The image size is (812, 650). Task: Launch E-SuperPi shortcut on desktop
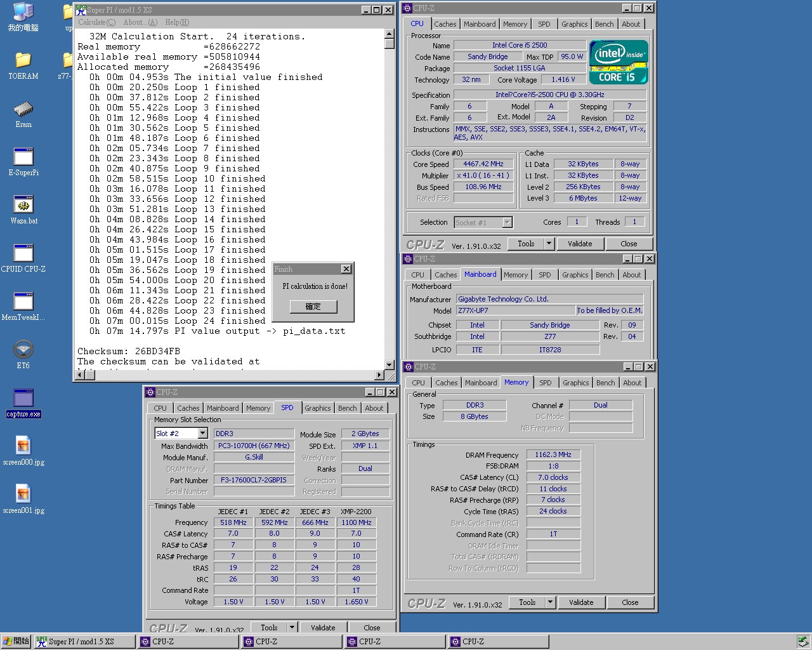[23, 162]
